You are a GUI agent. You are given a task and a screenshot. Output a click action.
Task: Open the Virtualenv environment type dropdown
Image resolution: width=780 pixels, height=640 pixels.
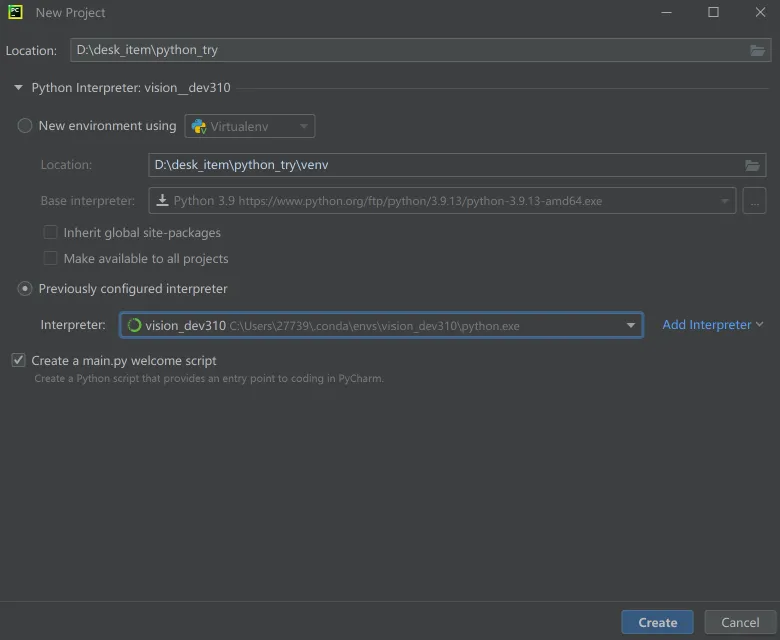pyautogui.click(x=250, y=126)
